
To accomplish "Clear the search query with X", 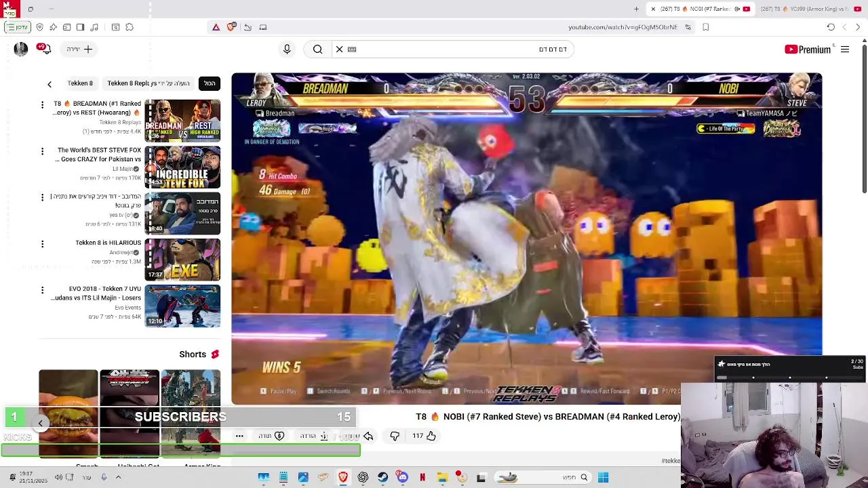I will coord(340,49).
